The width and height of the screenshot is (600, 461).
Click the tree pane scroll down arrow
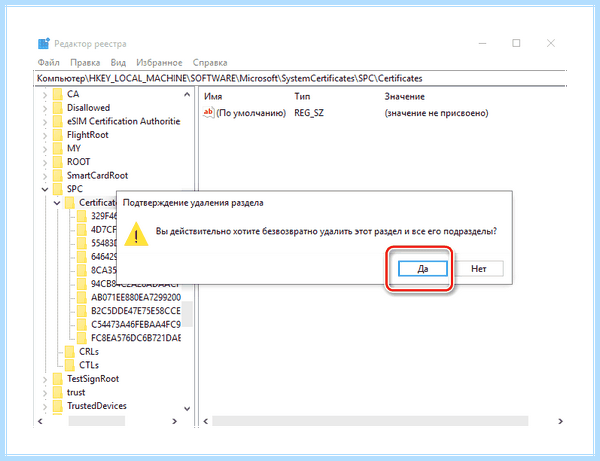[x=187, y=409]
